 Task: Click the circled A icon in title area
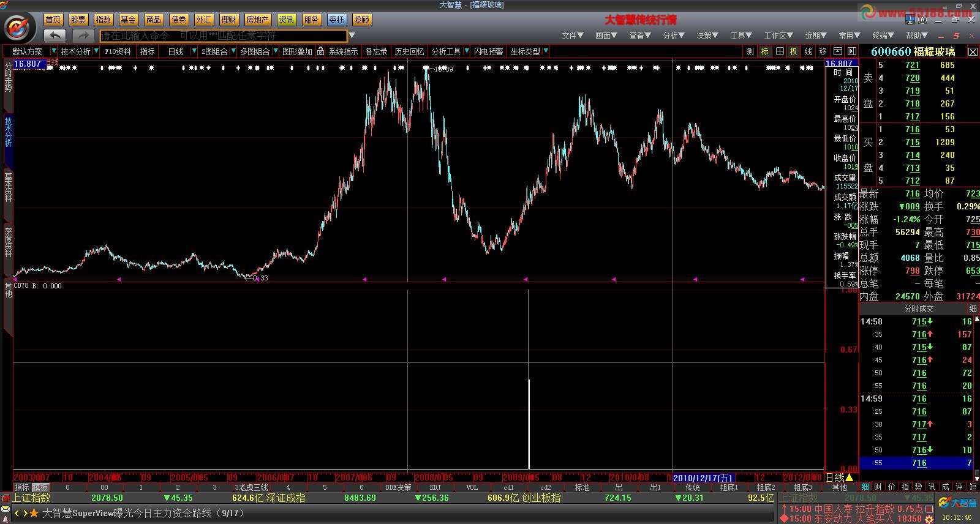tap(923, 20)
